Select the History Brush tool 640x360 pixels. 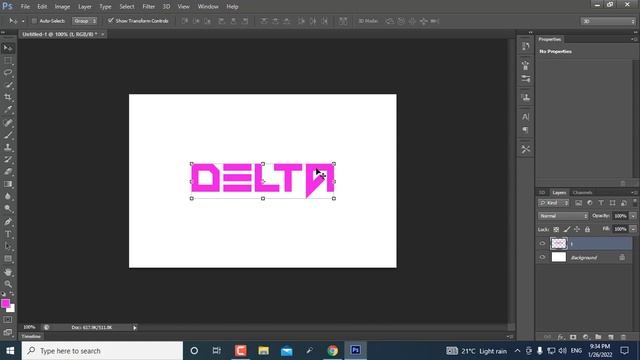click(8, 159)
